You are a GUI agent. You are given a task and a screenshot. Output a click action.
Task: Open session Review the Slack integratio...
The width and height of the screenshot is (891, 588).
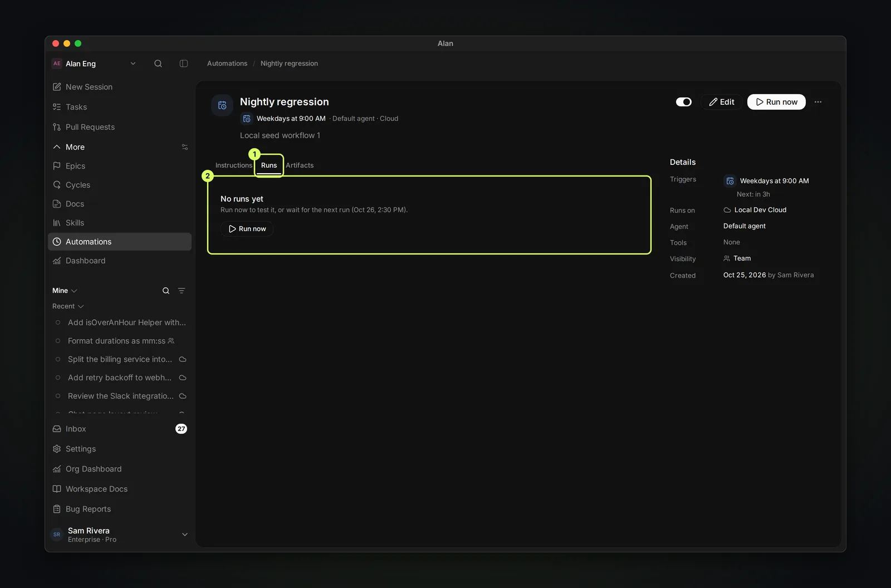click(120, 396)
